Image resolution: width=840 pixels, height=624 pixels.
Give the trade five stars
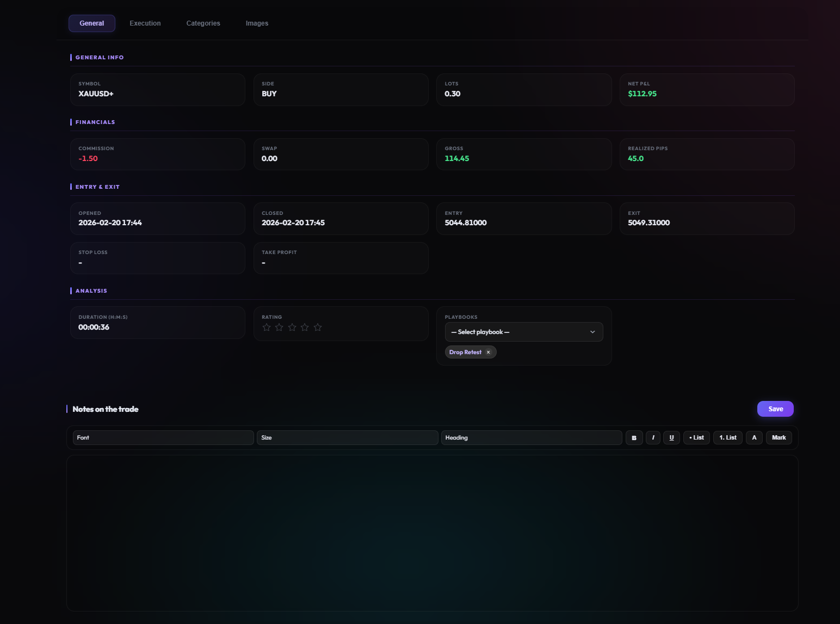coord(318,328)
